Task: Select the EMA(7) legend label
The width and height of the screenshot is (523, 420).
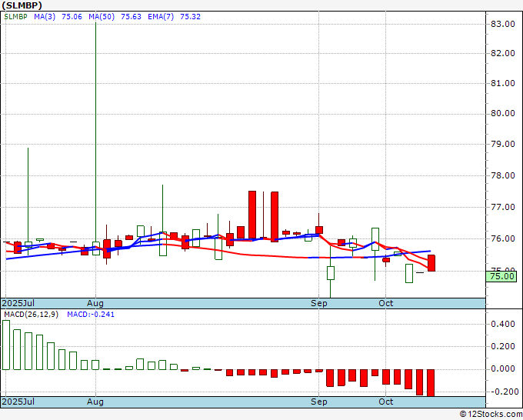Action: (x=161, y=17)
